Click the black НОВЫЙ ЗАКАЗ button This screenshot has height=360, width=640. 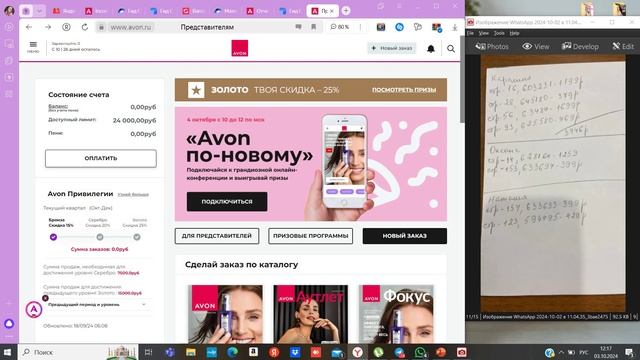[404, 236]
